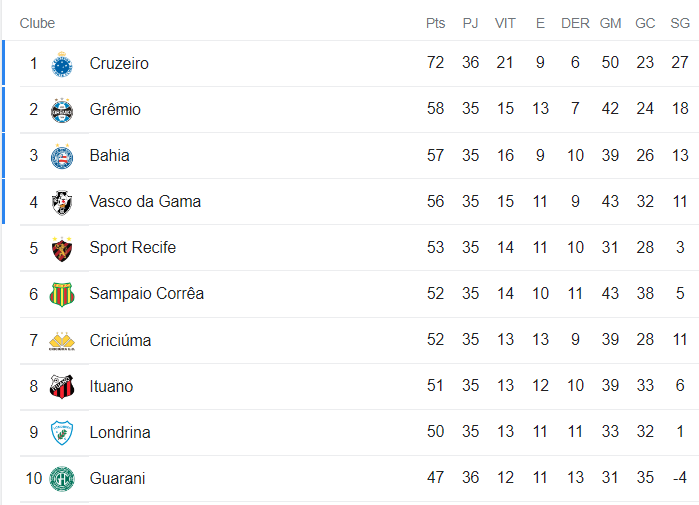Image resolution: width=699 pixels, height=505 pixels.
Task: Click the Clube column header
Action: [x=38, y=23]
